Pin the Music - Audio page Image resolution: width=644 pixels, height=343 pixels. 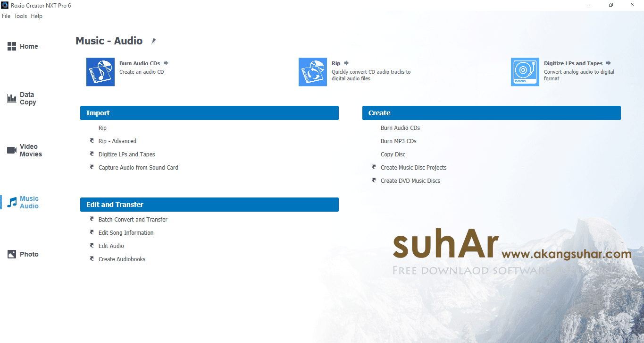pos(153,41)
